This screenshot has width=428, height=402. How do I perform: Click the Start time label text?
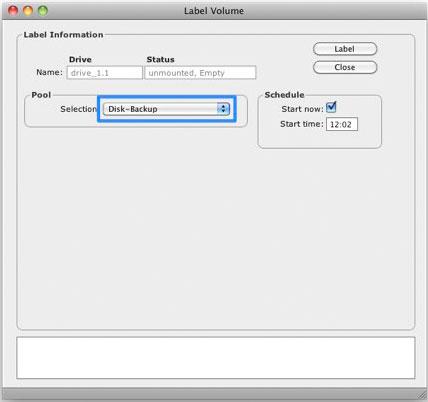(x=302, y=124)
